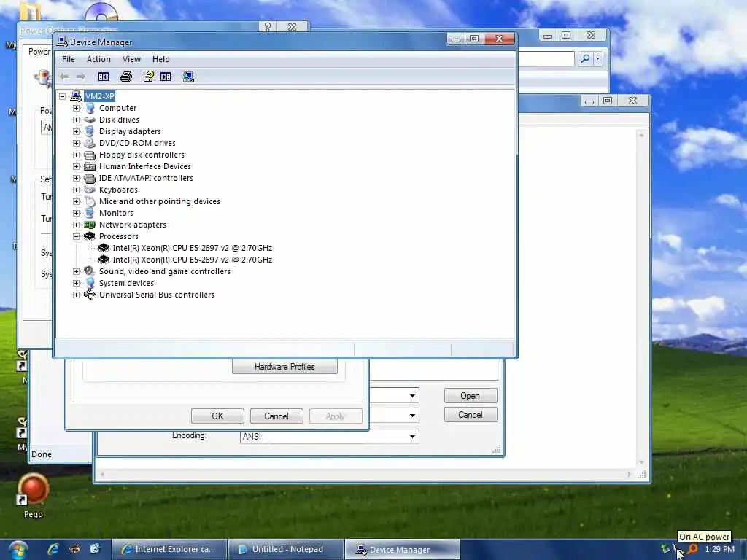Image resolution: width=747 pixels, height=560 pixels.
Task: Click 'System devices' label in the tree
Action: coord(126,283)
